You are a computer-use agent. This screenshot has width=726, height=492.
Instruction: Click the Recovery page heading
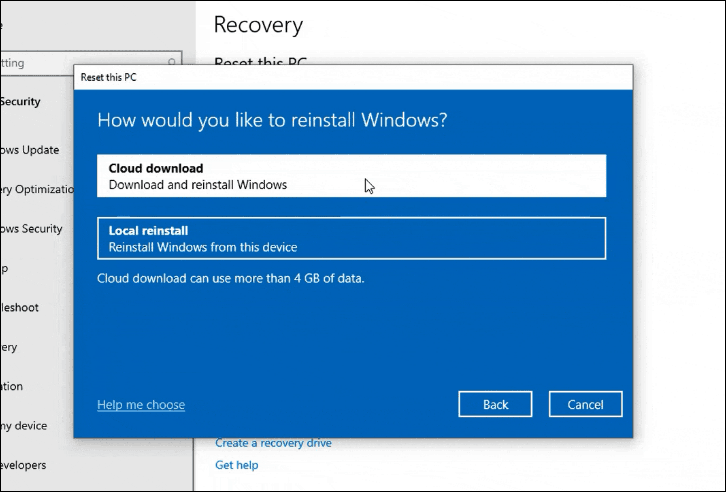click(258, 25)
